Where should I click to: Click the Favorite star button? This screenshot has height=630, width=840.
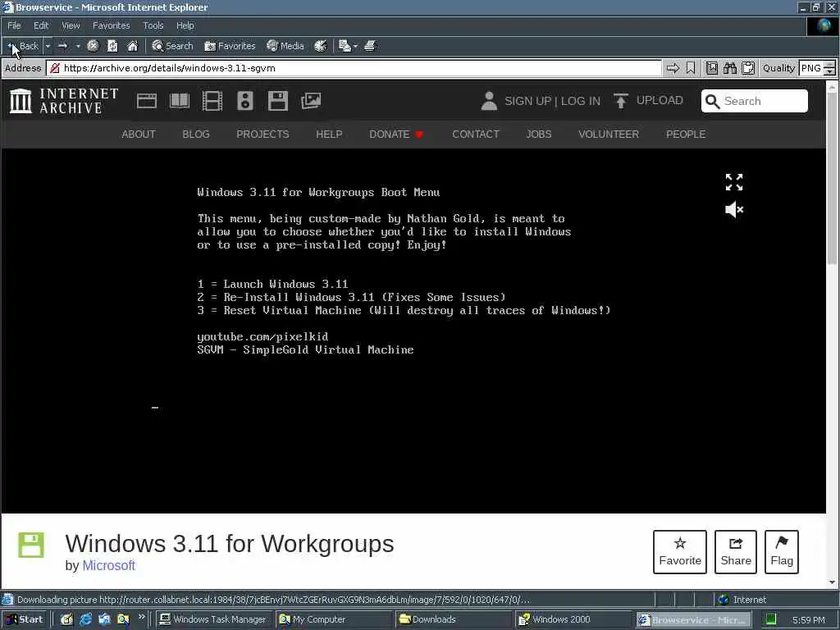680,552
